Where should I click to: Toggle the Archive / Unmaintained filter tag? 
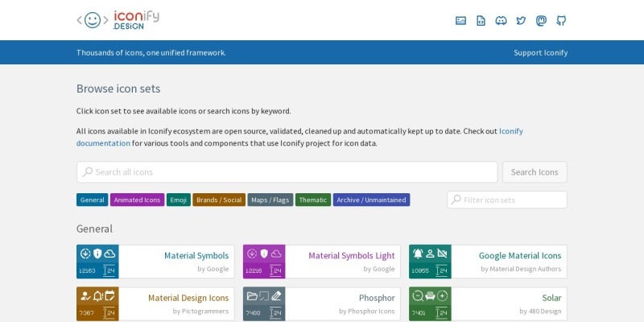pyautogui.click(x=371, y=200)
